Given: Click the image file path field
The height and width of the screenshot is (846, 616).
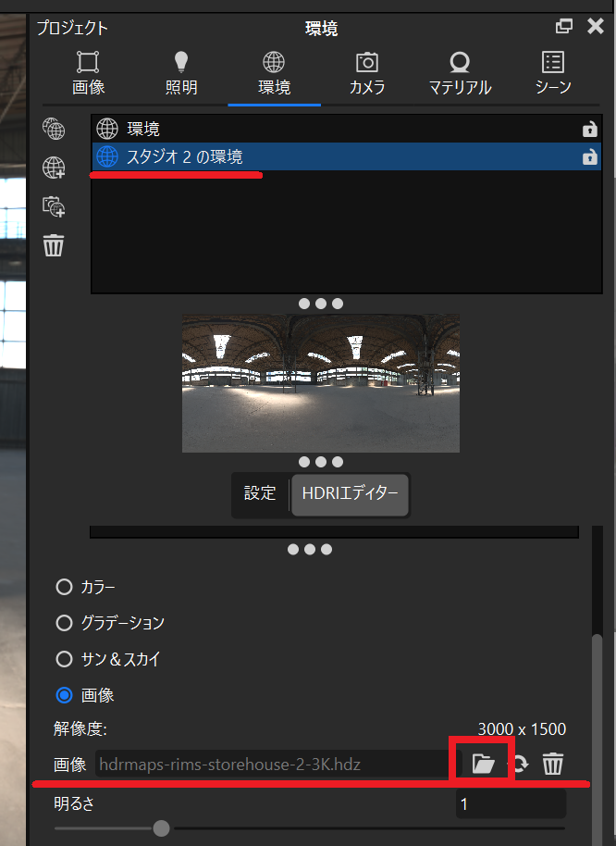Looking at the screenshot, I should point(278,764).
